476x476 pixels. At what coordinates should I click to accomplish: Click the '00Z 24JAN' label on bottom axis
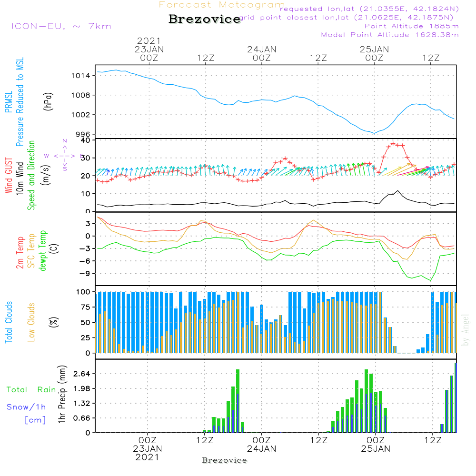(x=261, y=445)
